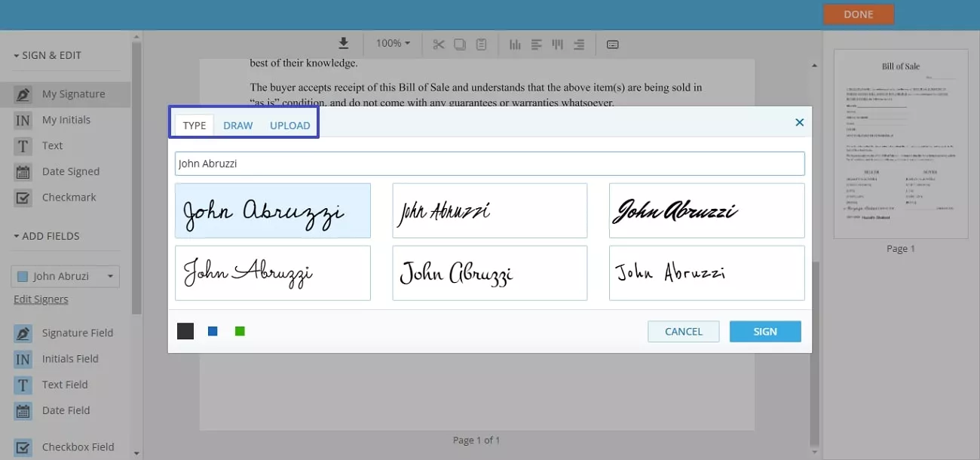Click the left sidebar scrollbar

[136, 177]
